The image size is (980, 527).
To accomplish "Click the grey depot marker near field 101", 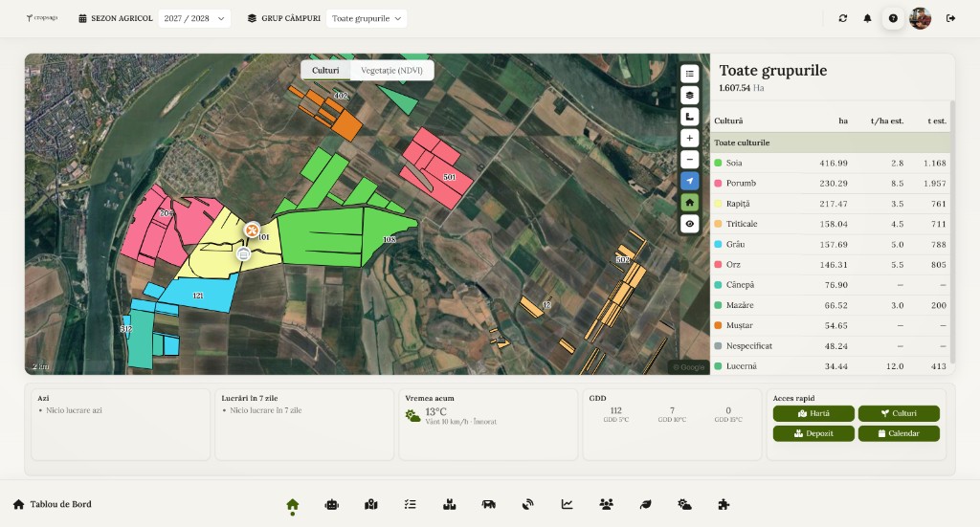I will [x=244, y=253].
